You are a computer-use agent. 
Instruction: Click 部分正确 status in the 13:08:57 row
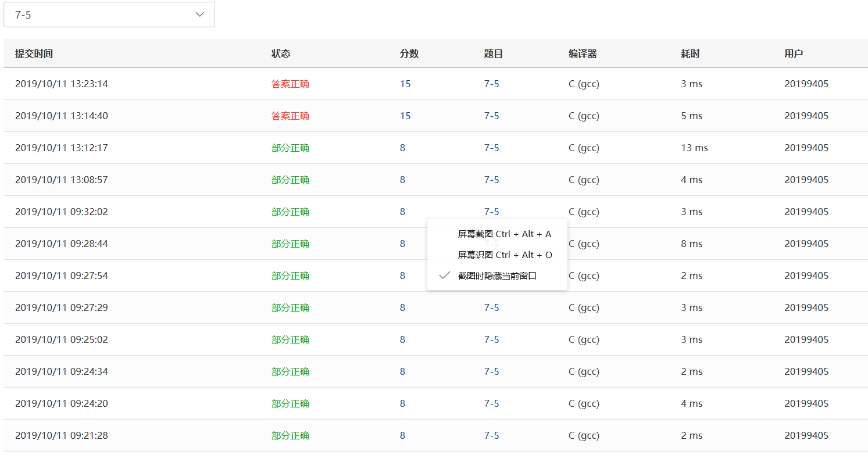click(x=290, y=180)
